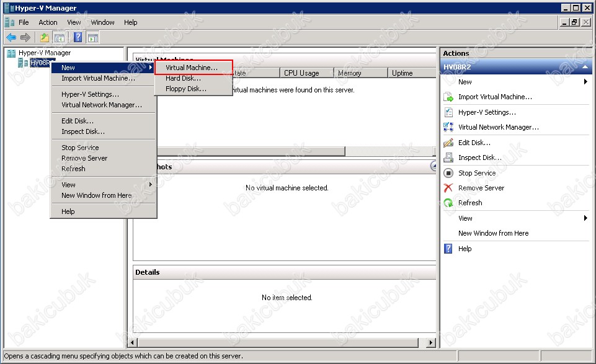Click the bottom scrollbar right arrow
The image size is (596, 364).
tap(430, 343)
